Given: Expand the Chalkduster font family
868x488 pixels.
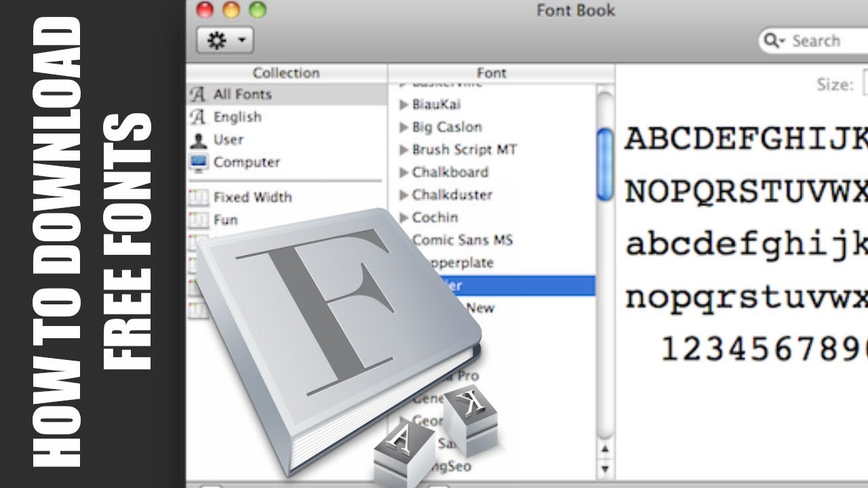Looking at the screenshot, I should pos(403,195).
